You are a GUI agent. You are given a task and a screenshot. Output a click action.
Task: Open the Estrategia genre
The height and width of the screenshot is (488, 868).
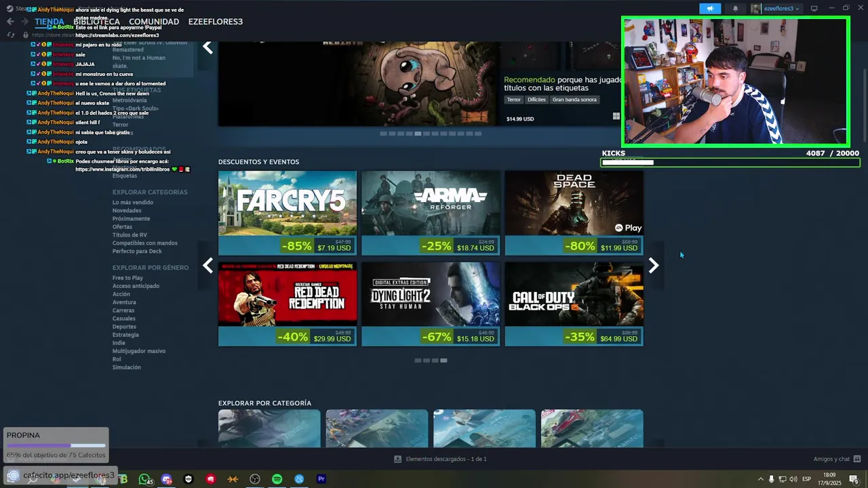pos(125,335)
